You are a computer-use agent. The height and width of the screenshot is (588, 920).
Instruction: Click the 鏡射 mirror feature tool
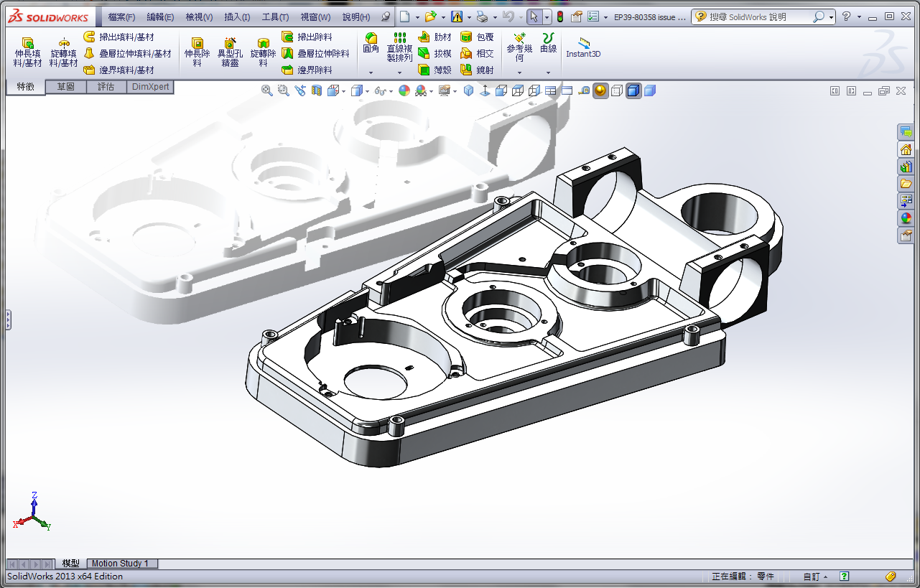coord(478,70)
